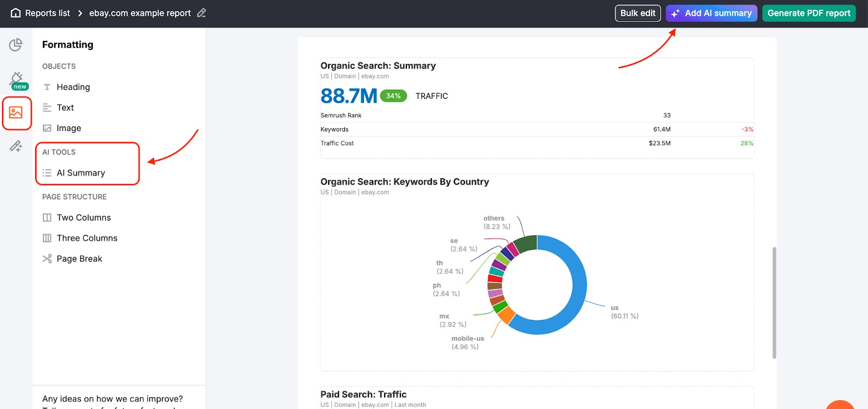Click the Semrush Rank row label
The width and height of the screenshot is (868, 409).
click(x=341, y=115)
